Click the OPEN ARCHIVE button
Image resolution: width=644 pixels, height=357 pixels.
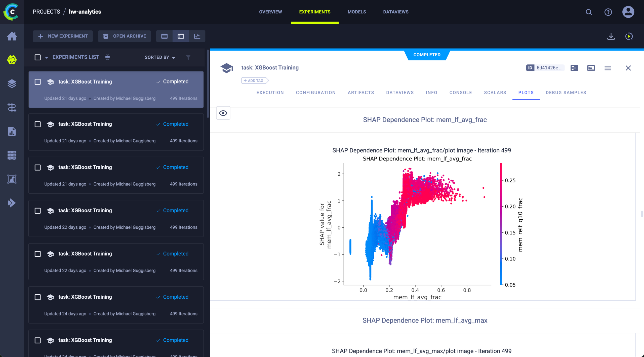(x=124, y=36)
